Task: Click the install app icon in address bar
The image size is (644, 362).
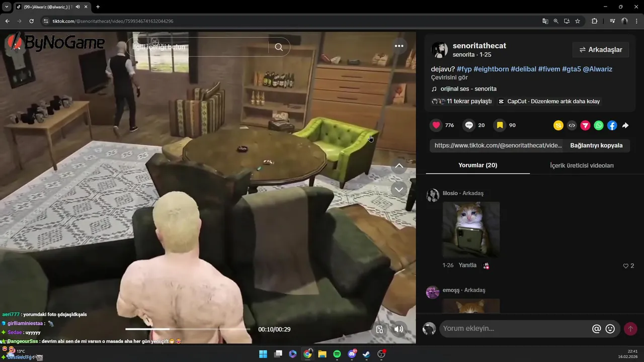Action: (x=567, y=21)
